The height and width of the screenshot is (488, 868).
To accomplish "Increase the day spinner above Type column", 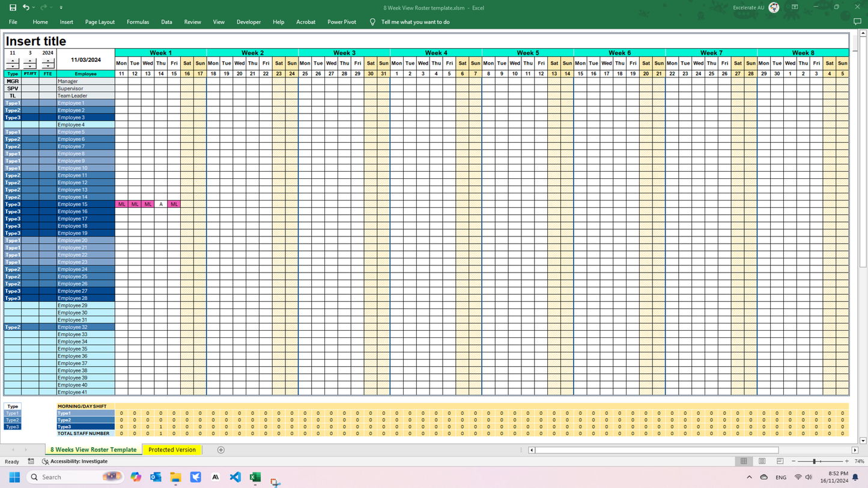I will (x=13, y=61).
